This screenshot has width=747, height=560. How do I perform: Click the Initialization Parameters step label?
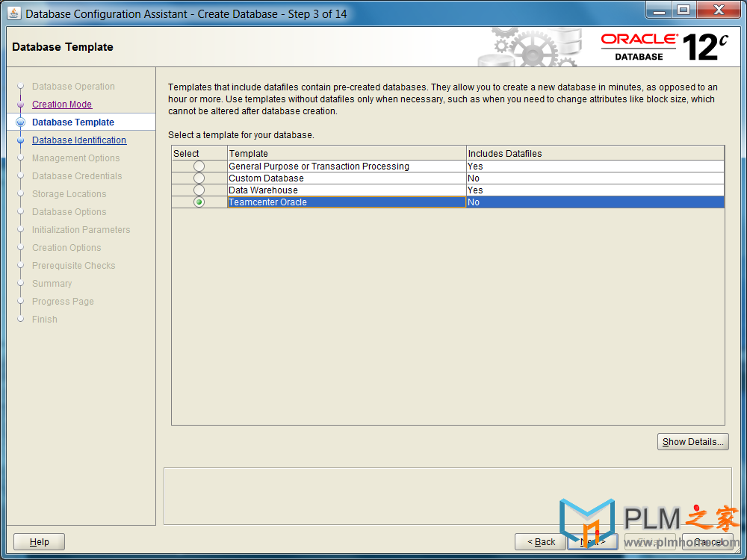coord(81,230)
